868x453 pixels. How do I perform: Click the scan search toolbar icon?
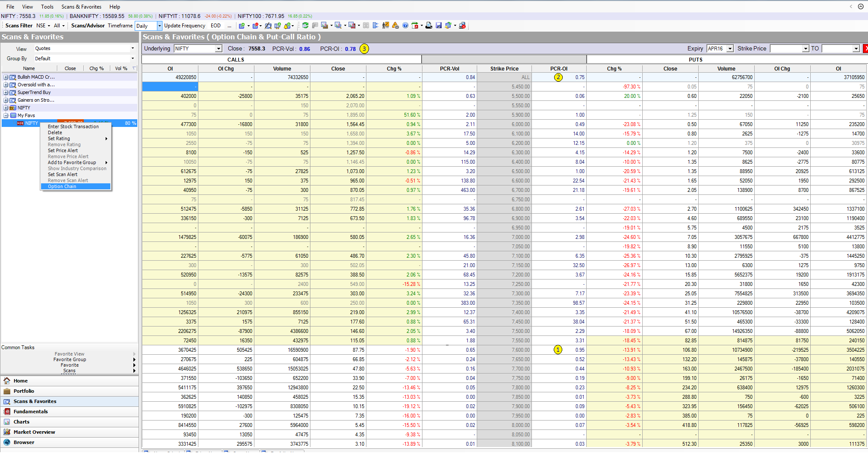pos(268,26)
